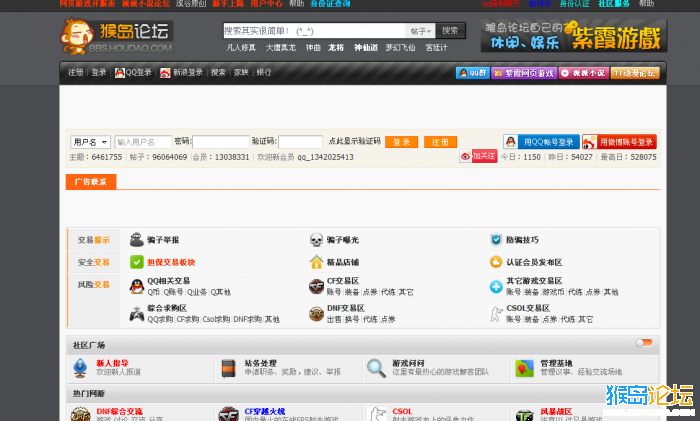Open 注册 in the dark navigation bar
The height and width of the screenshot is (421, 700).
(x=75, y=72)
